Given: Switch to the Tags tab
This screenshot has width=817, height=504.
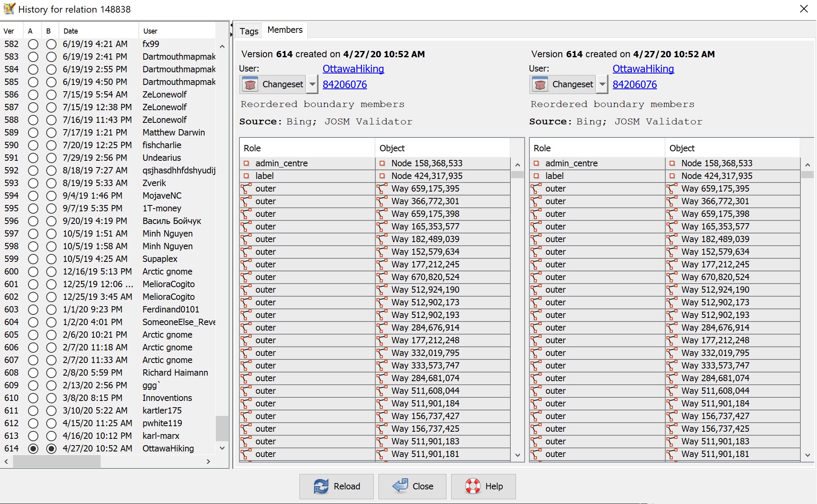Looking at the screenshot, I should pos(248,31).
